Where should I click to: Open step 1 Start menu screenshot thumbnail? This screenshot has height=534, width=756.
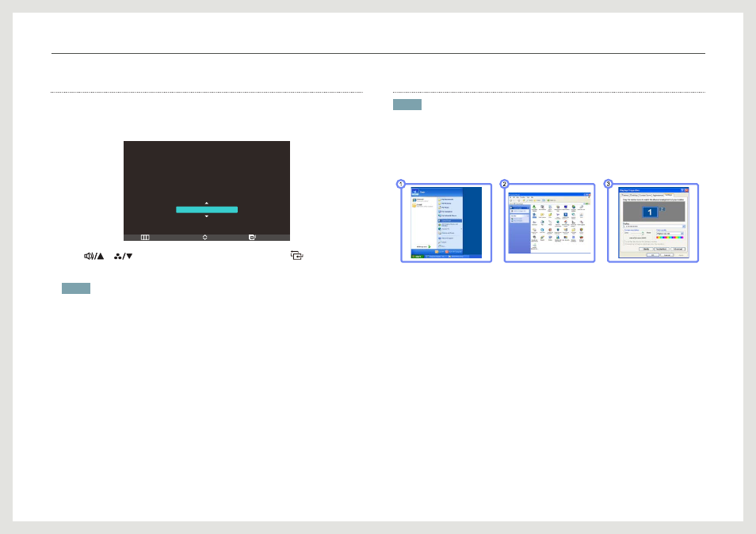pyautogui.click(x=446, y=223)
